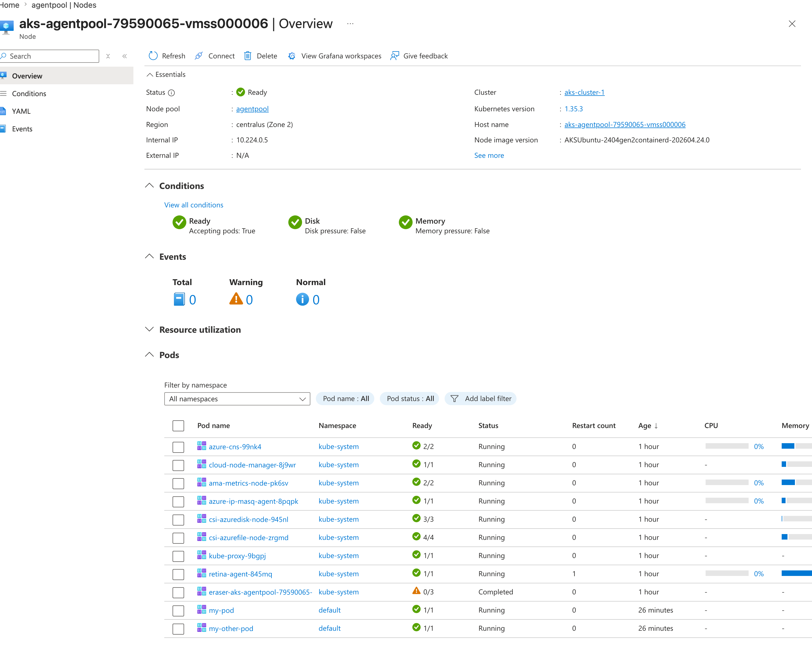Go to Home in the breadcrumb
The width and height of the screenshot is (812, 647).
click(9, 5)
